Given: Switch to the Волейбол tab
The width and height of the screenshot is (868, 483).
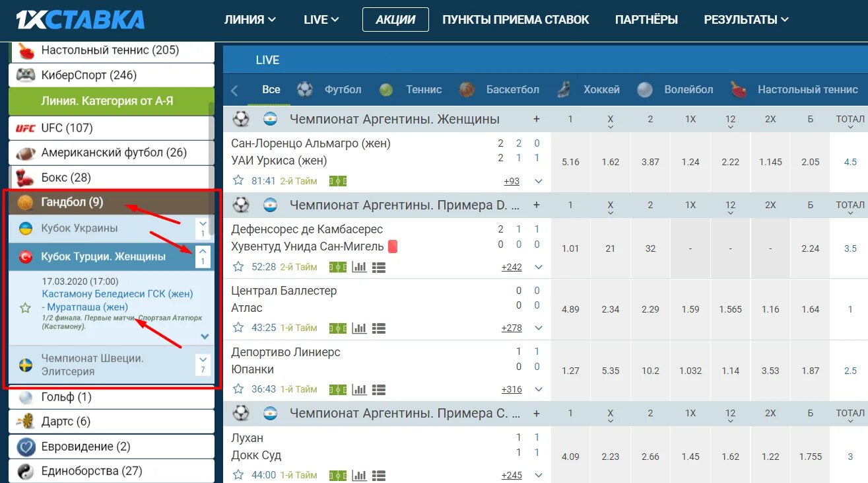Looking at the screenshot, I should [x=675, y=90].
